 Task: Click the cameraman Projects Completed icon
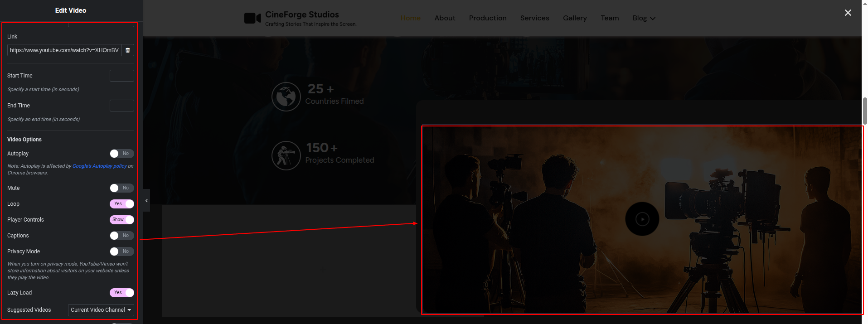click(286, 155)
